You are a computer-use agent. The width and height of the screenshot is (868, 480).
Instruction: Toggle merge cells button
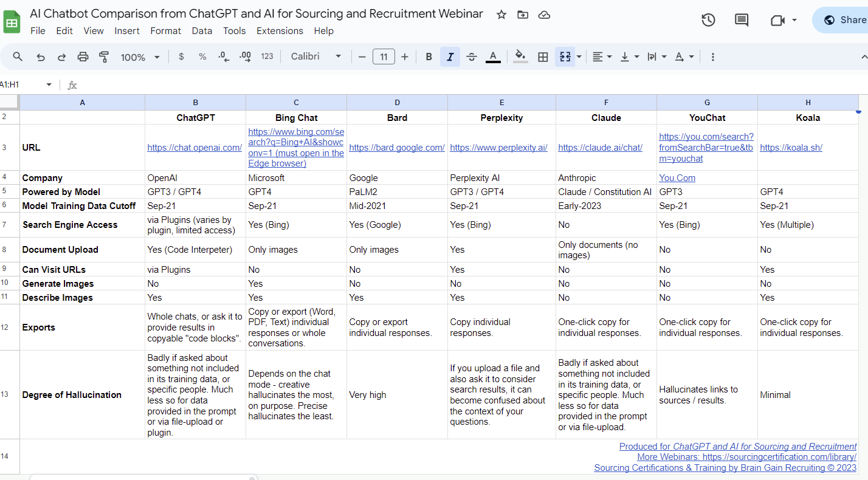click(x=565, y=57)
